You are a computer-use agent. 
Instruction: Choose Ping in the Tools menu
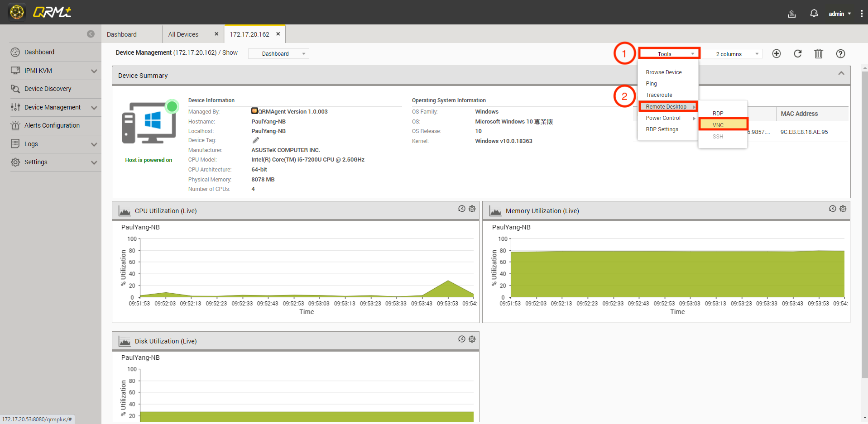(x=651, y=84)
